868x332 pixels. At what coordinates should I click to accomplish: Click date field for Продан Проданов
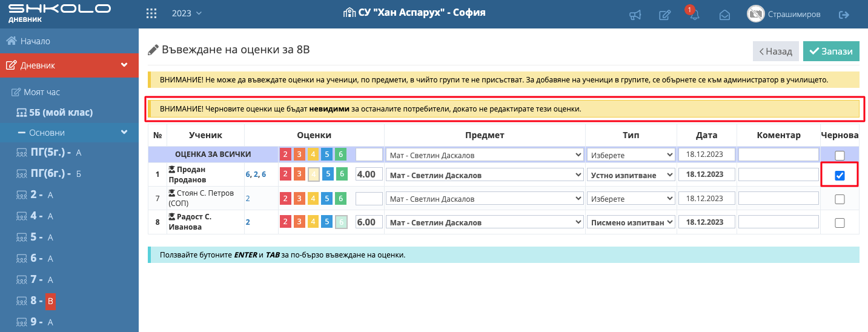(707, 174)
